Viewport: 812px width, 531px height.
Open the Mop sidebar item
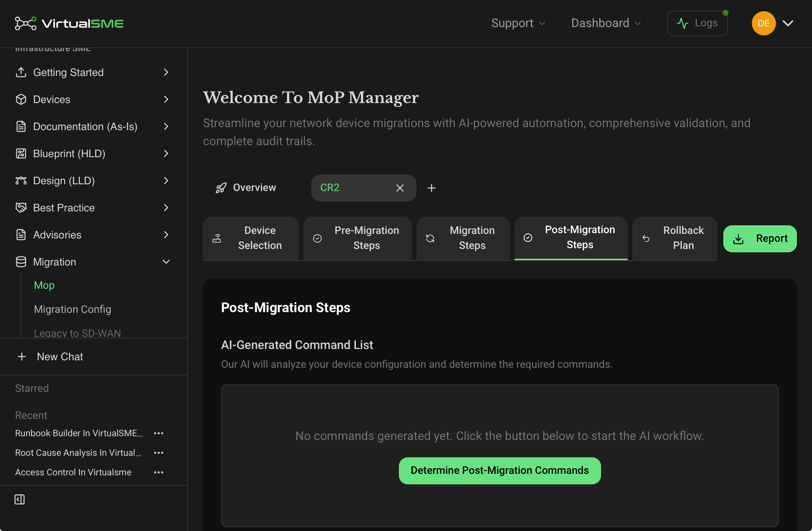[x=44, y=285]
